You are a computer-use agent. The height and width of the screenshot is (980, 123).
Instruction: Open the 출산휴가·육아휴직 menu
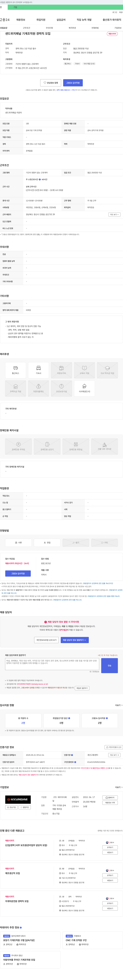coord(112,20)
